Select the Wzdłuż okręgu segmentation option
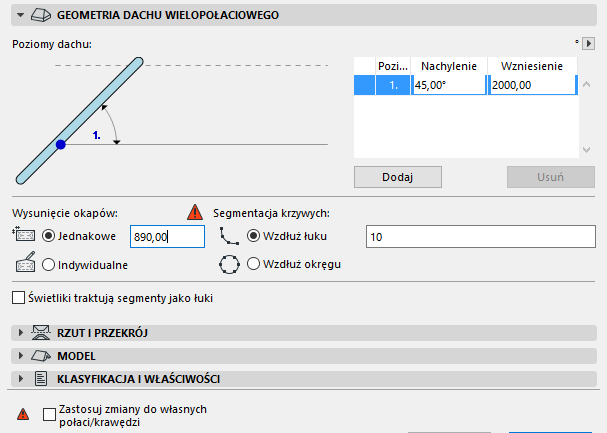607x433 pixels. [253, 264]
